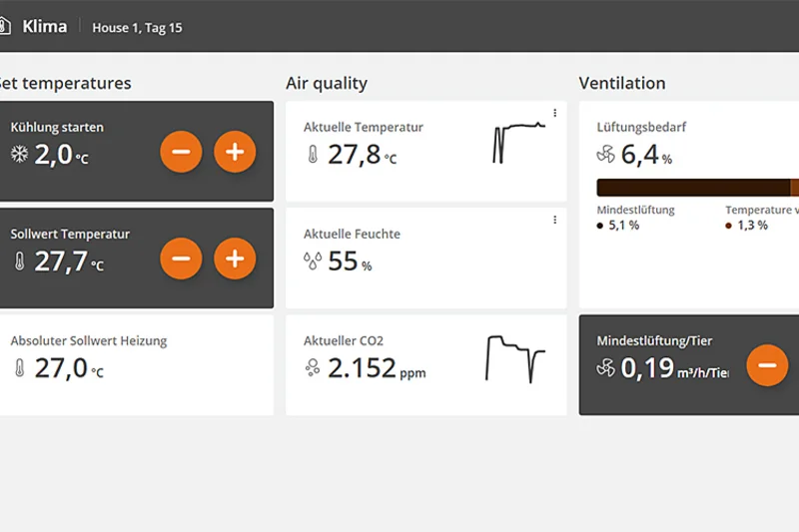Click the water drops icon beside 55 %
Screen dimensions: 799x532
(x=313, y=262)
